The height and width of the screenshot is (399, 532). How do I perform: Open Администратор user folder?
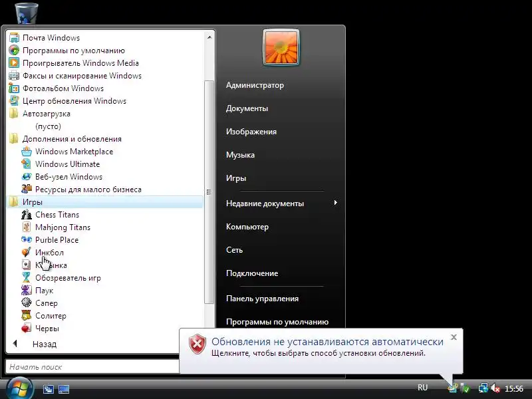point(255,85)
